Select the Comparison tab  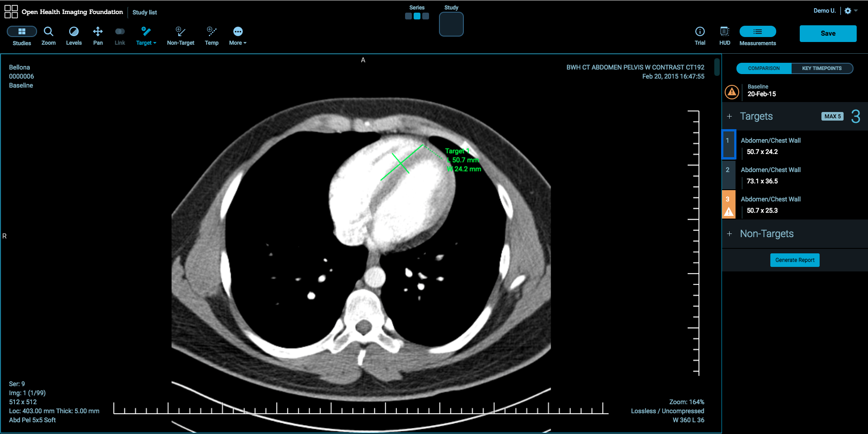(763, 68)
